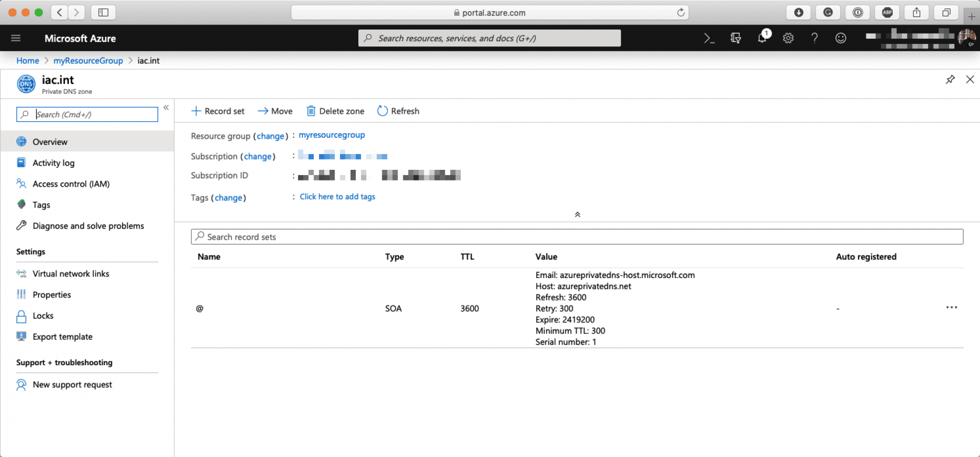
Task: Click the SOA type cell
Action: [x=394, y=309]
